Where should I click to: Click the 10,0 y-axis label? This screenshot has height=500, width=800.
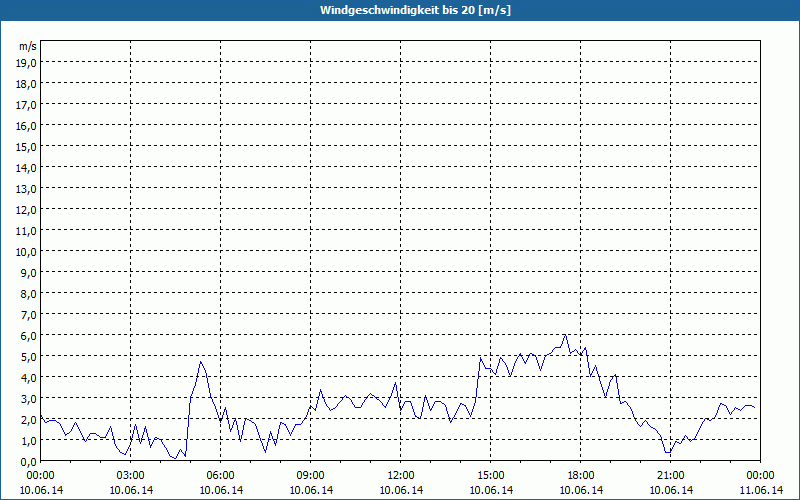click(28, 252)
